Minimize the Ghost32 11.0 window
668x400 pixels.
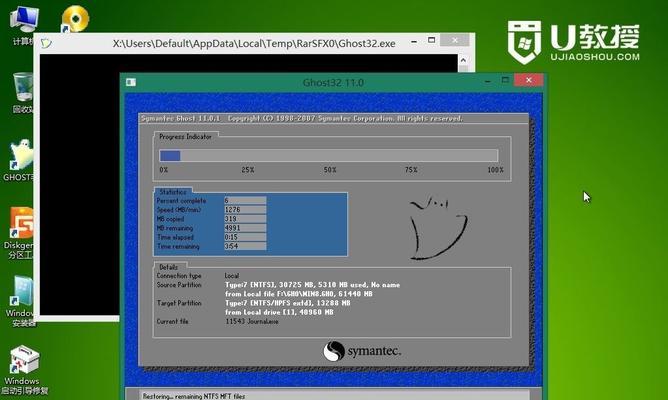[488, 81]
